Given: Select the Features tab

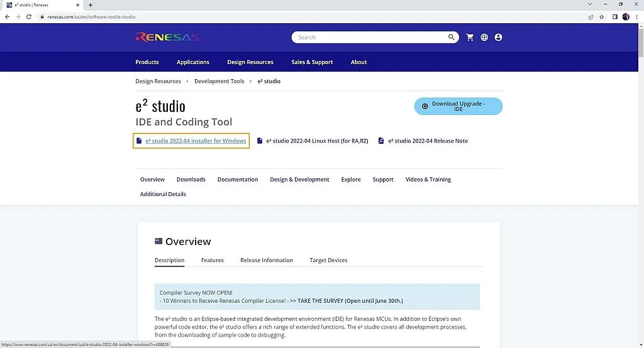Looking at the screenshot, I should [x=213, y=260].
